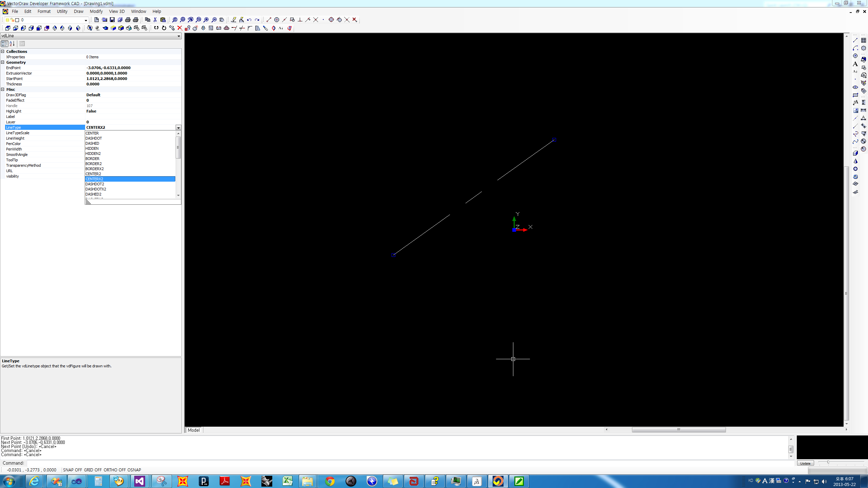The image size is (868, 488).
Task: Toggle SNAP OFF in status bar
Action: [72, 470]
